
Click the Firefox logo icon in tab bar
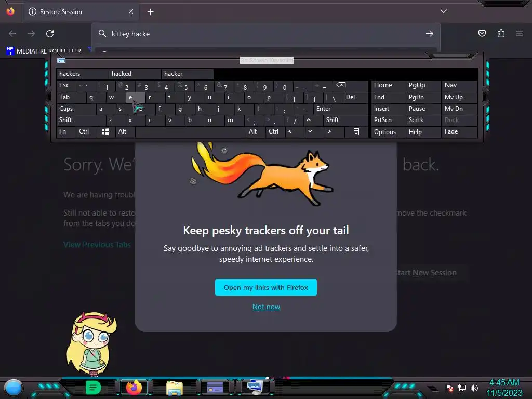pos(10,11)
